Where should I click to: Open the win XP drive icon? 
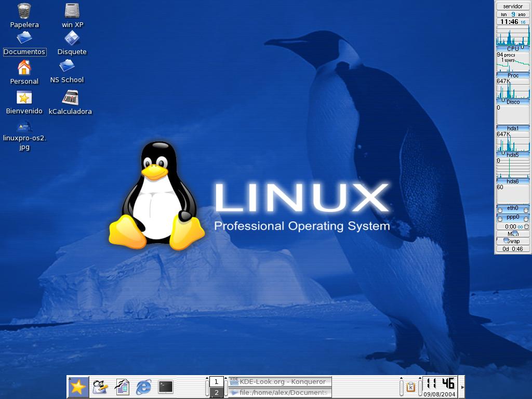pos(72,11)
